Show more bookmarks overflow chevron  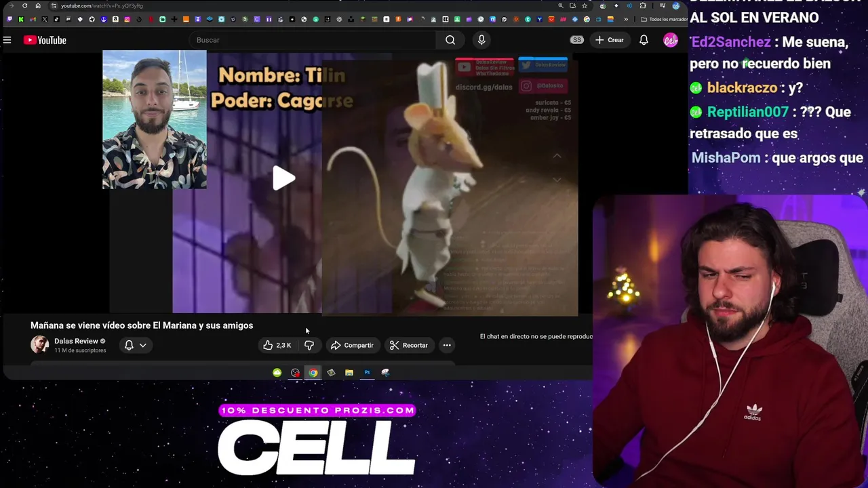pos(626,19)
